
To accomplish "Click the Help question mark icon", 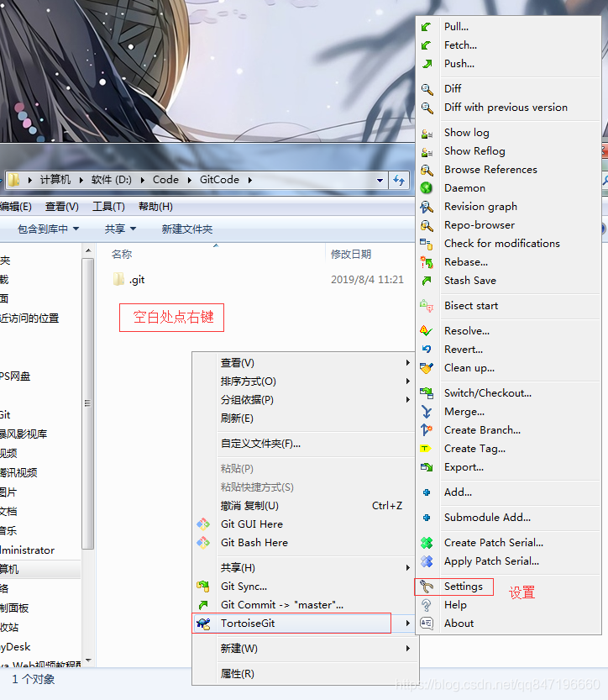I will coord(427,605).
